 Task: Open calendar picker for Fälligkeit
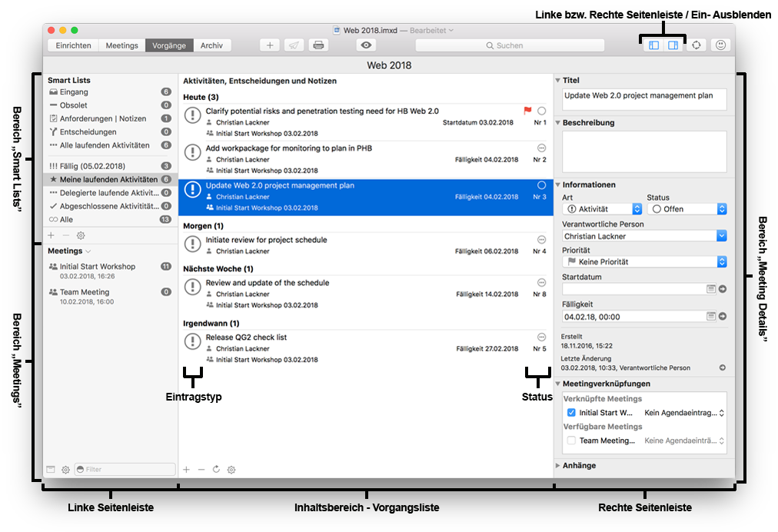pos(711,316)
